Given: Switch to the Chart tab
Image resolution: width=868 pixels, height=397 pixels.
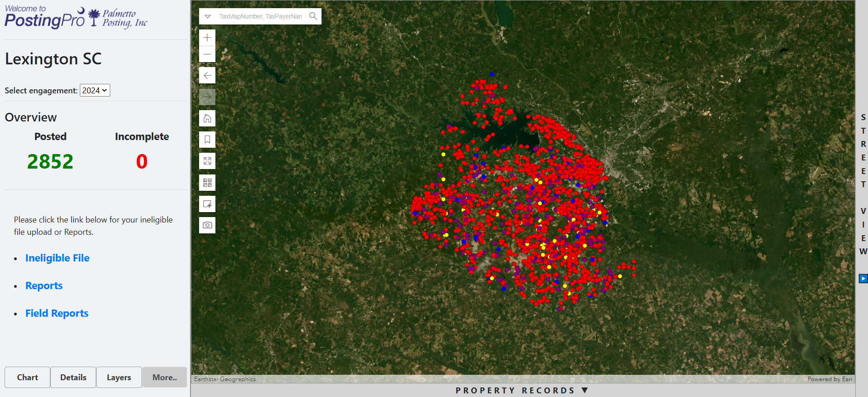Looking at the screenshot, I should click(28, 377).
